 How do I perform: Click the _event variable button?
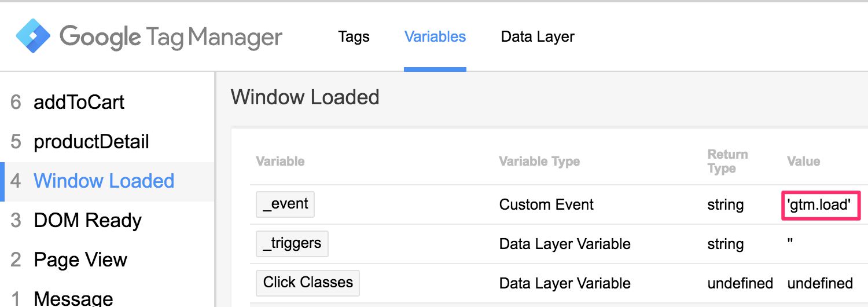[x=285, y=204]
